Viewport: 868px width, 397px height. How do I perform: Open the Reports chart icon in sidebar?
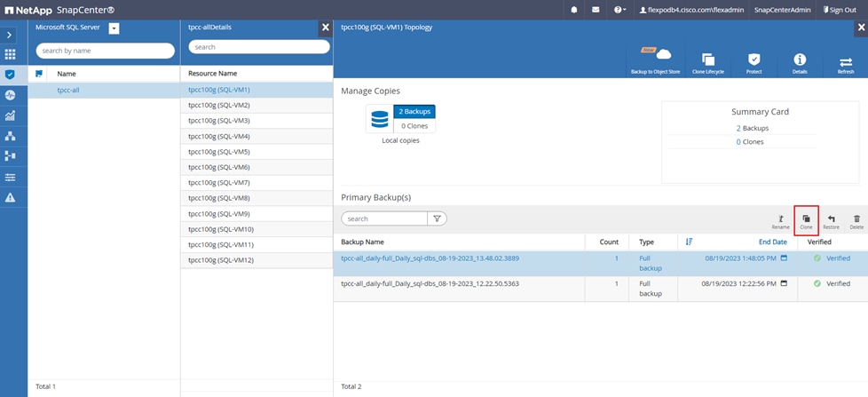pos(10,115)
